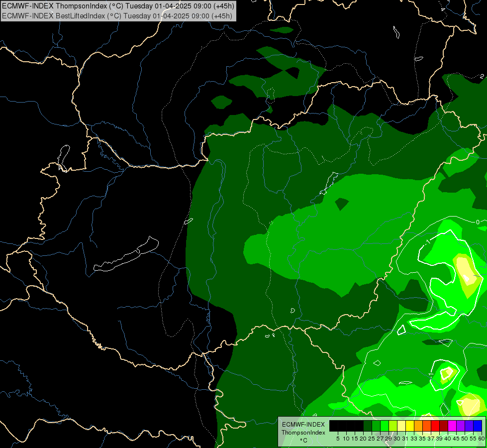Click the legend value label 20
The width and height of the screenshot is (487, 448).
pyautogui.click(x=363, y=439)
